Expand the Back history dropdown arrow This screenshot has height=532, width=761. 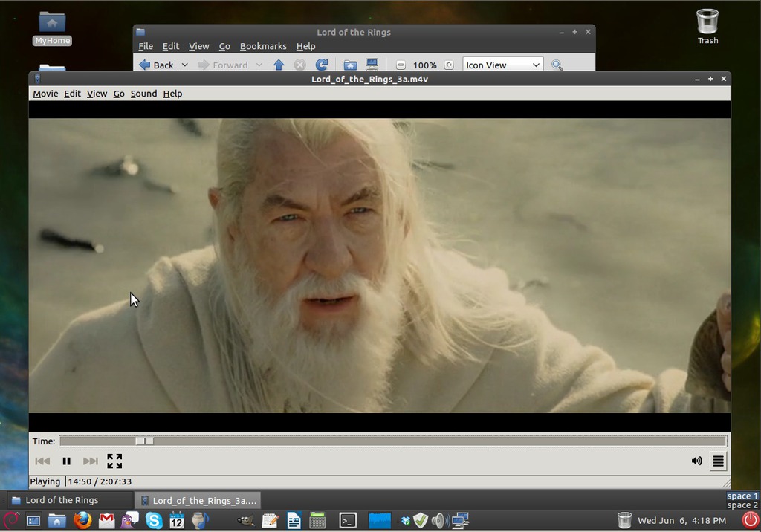[x=184, y=65]
